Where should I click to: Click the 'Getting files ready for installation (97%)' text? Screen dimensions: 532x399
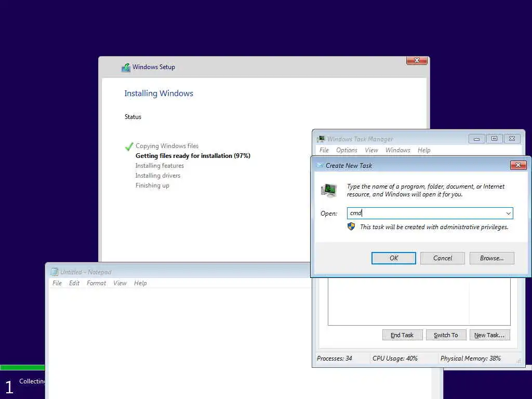coord(193,156)
